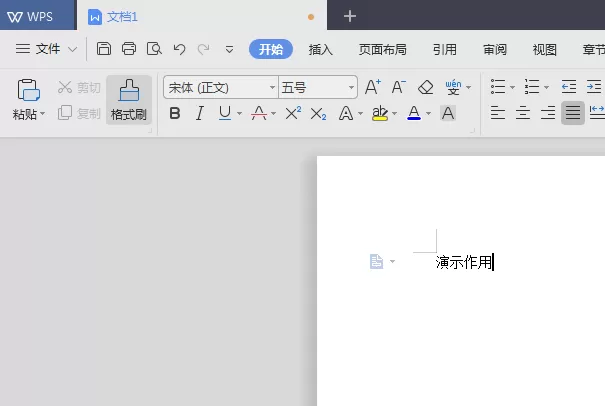Switch to the 插入 ribbon tab
This screenshot has height=406, width=605.
[x=321, y=49]
